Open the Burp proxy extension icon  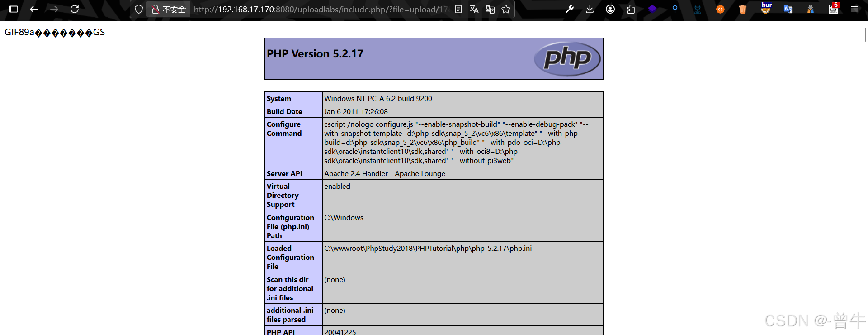point(766,8)
